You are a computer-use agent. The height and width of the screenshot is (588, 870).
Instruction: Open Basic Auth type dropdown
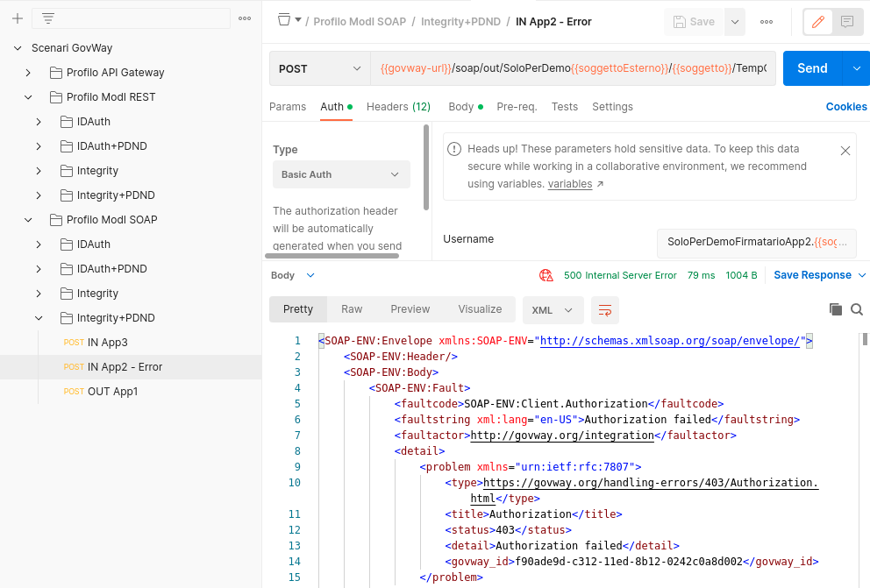click(x=341, y=174)
